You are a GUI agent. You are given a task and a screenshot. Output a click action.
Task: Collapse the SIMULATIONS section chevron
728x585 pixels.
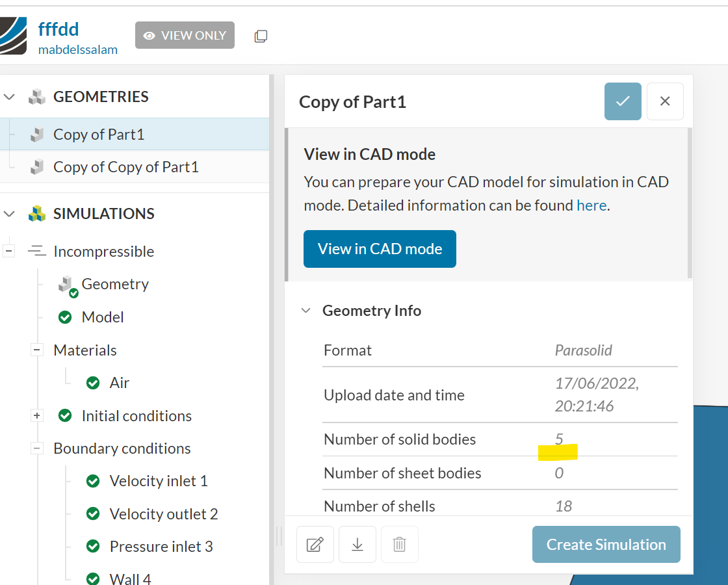click(x=9, y=214)
